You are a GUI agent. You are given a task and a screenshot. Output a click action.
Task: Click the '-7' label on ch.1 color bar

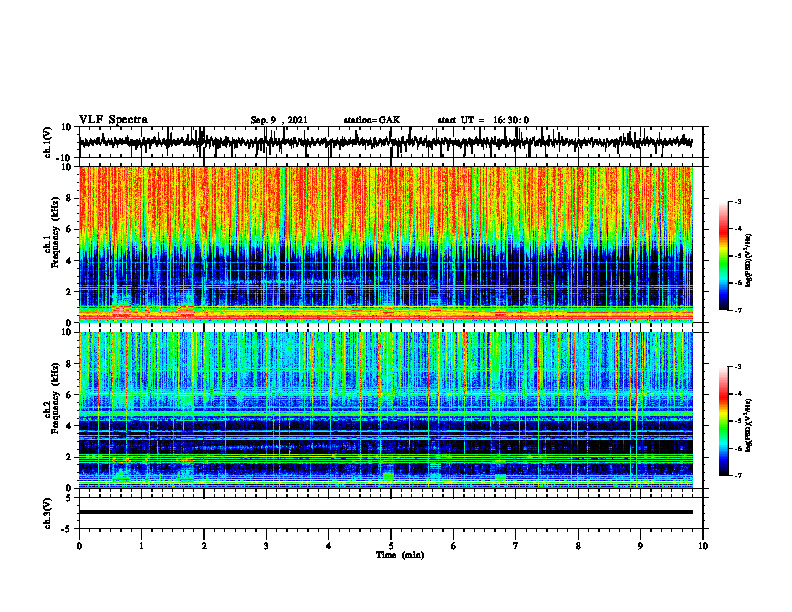738,310
